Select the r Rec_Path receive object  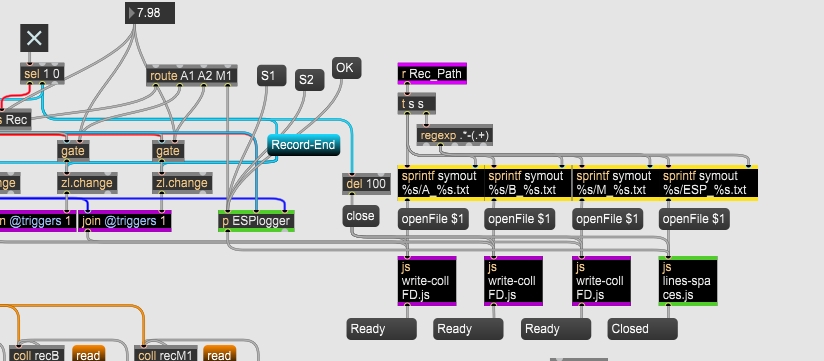point(432,74)
